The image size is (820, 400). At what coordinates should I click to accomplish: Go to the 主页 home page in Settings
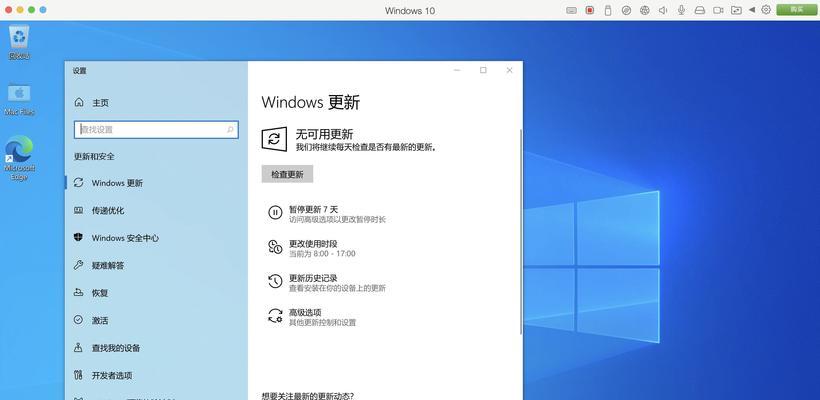click(x=92, y=103)
